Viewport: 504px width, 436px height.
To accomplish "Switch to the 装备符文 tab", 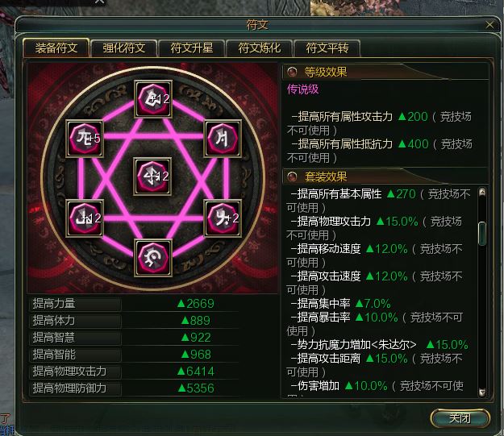I will (56, 48).
